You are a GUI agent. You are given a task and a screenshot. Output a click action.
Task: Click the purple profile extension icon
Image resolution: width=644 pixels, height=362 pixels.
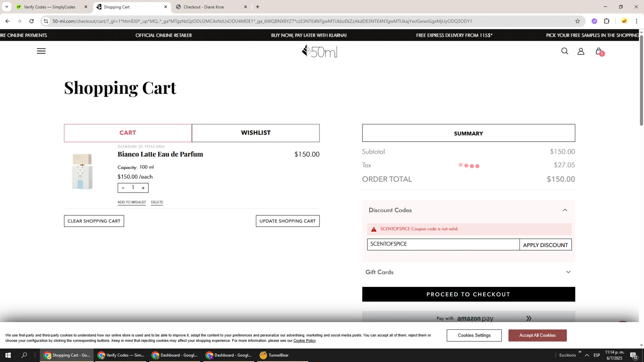tap(594, 21)
